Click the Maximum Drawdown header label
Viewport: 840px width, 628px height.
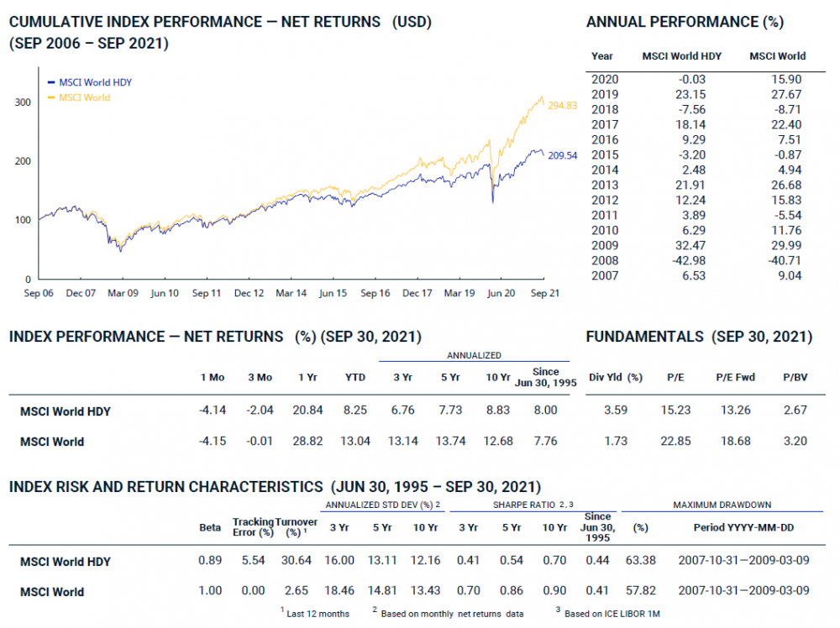point(722,505)
